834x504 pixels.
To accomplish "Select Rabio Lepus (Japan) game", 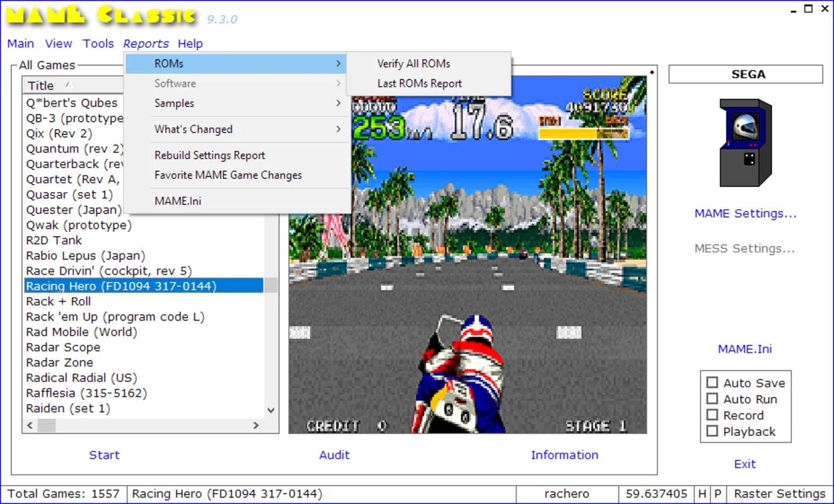I will [86, 256].
